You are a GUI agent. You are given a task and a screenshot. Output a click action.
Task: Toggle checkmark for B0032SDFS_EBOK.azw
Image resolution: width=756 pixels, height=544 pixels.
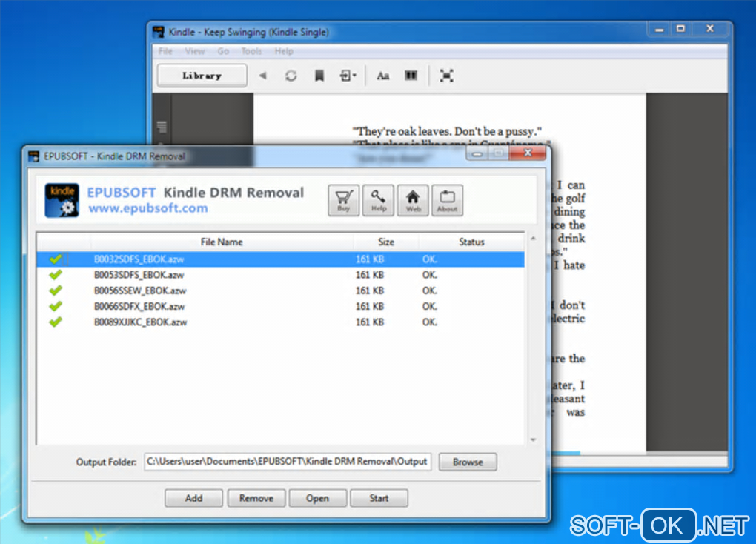pos(56,259)
